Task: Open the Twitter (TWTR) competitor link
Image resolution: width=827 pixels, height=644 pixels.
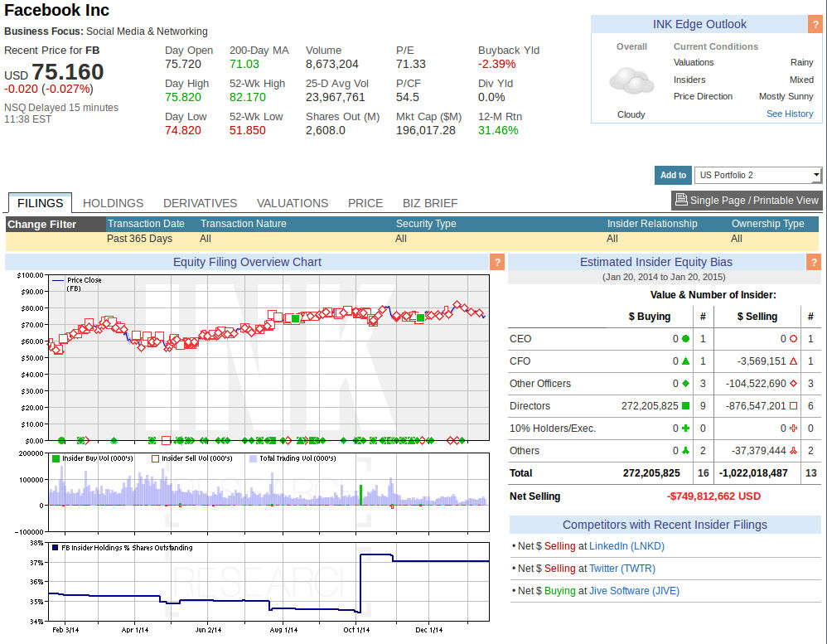Action: 622,569
